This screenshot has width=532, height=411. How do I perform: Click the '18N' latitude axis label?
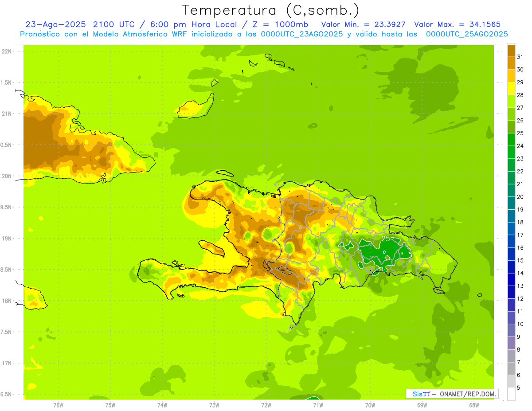pos(8,301)
